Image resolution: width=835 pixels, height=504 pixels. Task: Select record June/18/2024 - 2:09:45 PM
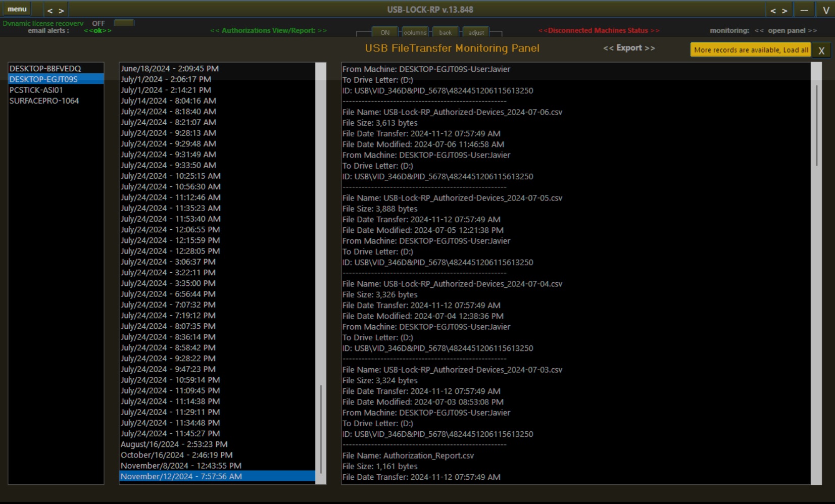[x=217, y=69]
